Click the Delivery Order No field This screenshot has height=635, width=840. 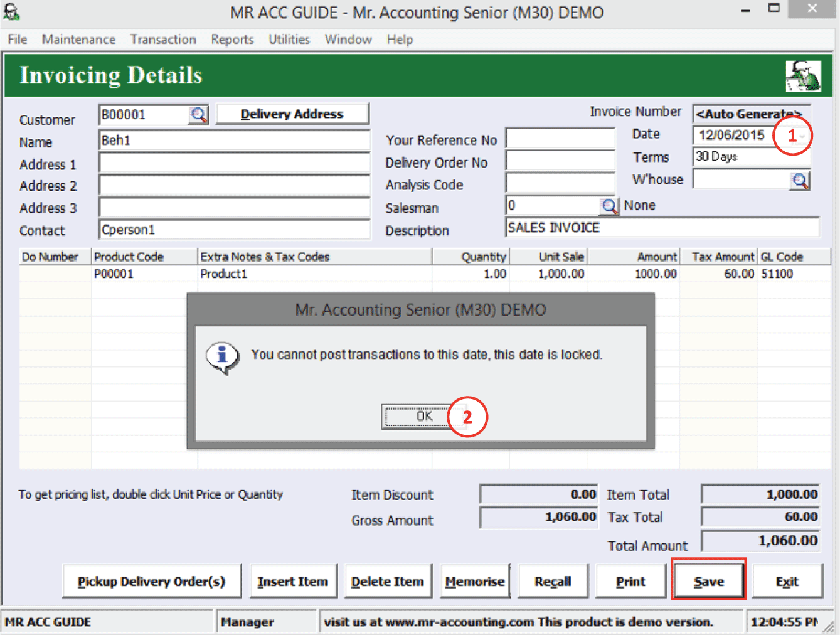pos(560,161)
